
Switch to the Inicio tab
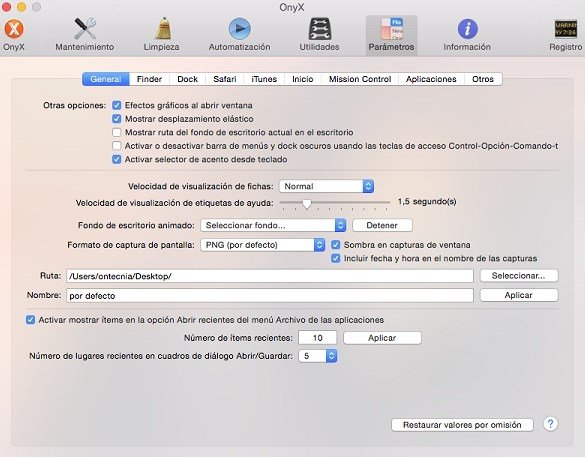pos(303,79)
